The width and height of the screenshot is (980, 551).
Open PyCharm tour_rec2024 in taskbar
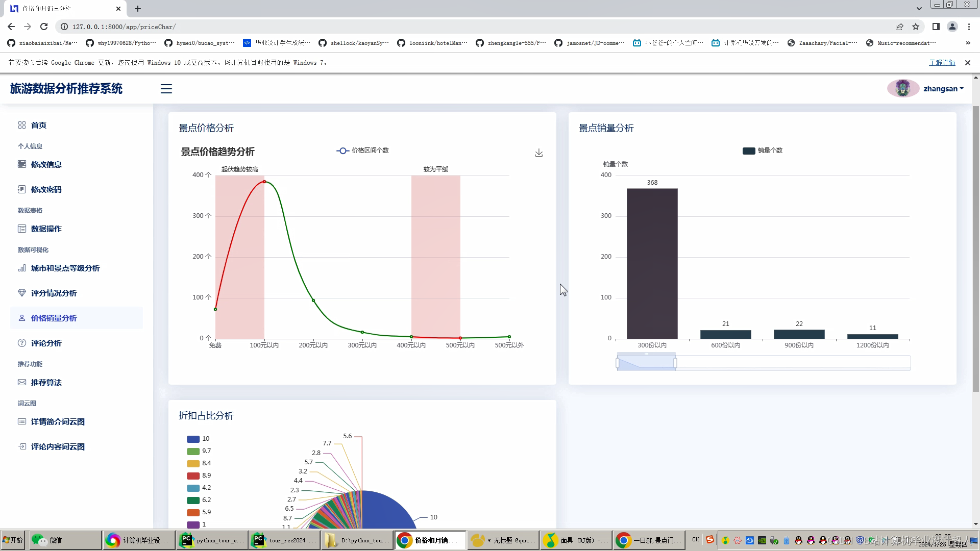pyautogui.click(x=284, y=540)
